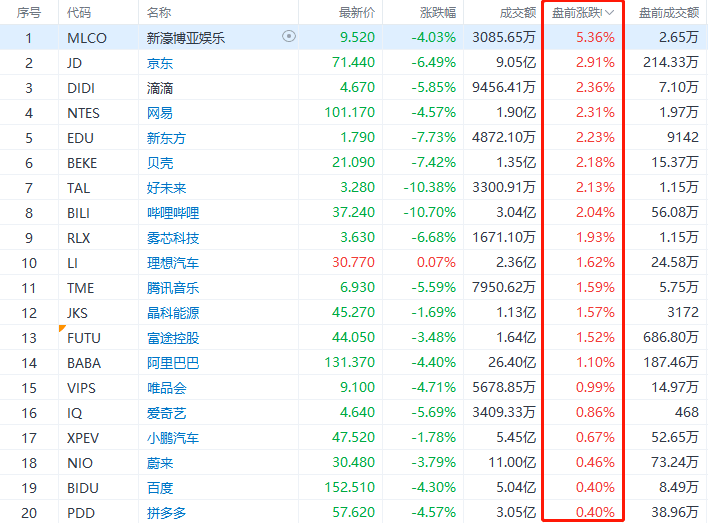This screenshot has width=708, height=523.
Task: Click the 代码 column header
Action: tap(79, 13)
